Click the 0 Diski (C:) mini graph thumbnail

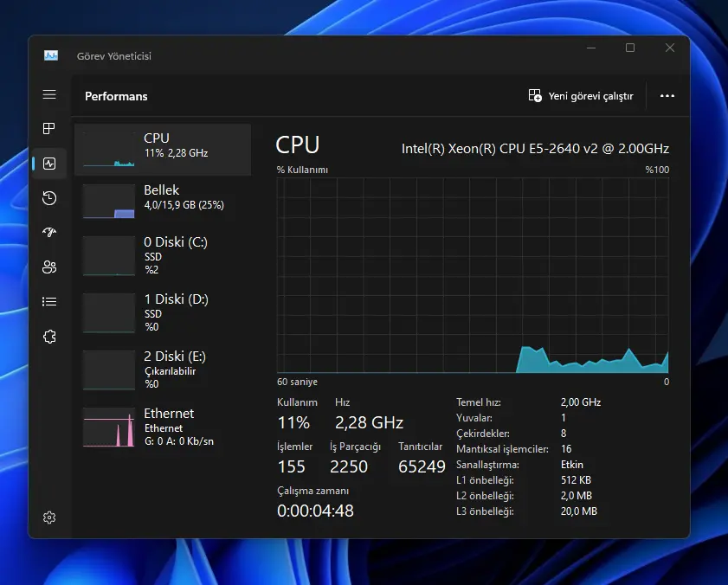pos(109,256)
